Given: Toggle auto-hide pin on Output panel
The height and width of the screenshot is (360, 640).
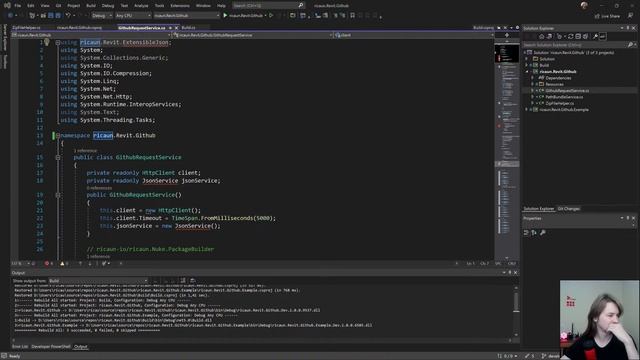Looking at the screenshot, I should 509,272.
